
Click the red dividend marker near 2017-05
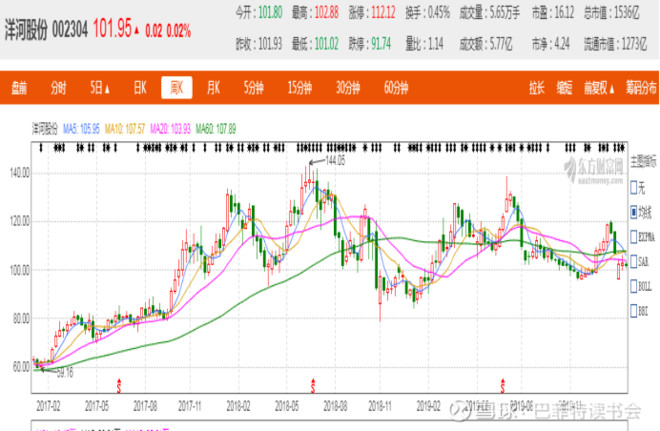[119, 386]
